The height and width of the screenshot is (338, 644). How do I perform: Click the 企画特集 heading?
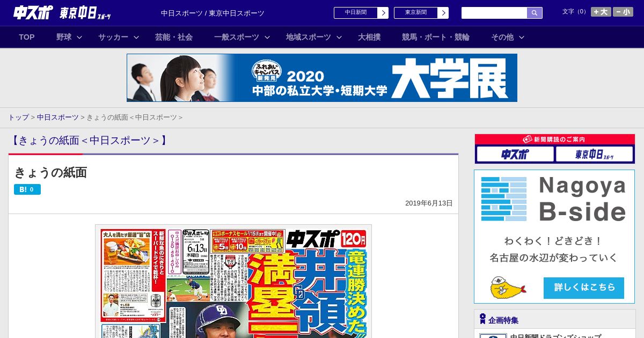point(503,320)
